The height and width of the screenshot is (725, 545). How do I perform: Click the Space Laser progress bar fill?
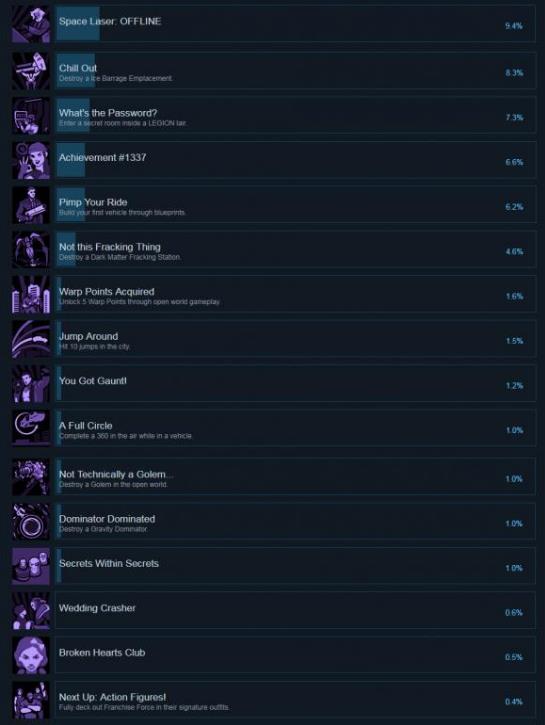pos(78,23)
